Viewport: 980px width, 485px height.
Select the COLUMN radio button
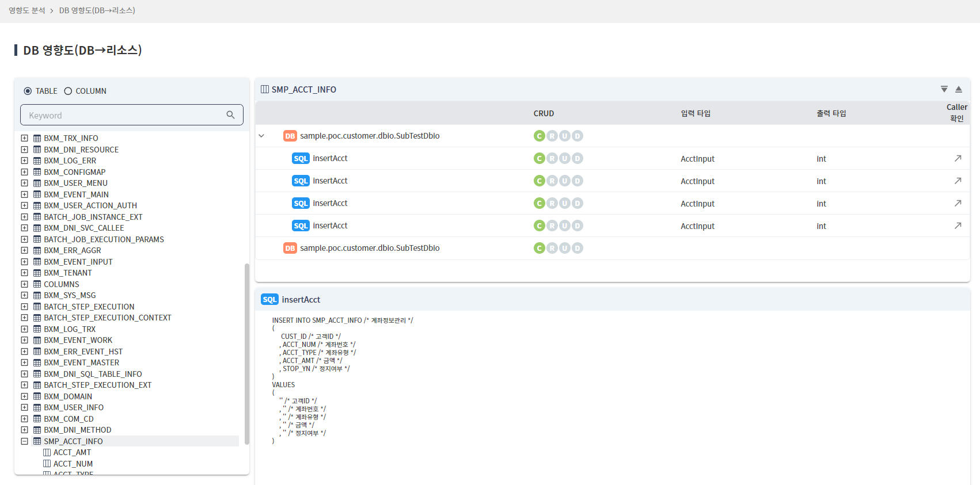68,91
